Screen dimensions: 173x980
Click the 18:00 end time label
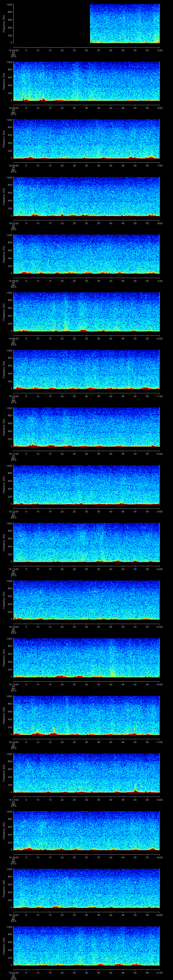[159, 800]
